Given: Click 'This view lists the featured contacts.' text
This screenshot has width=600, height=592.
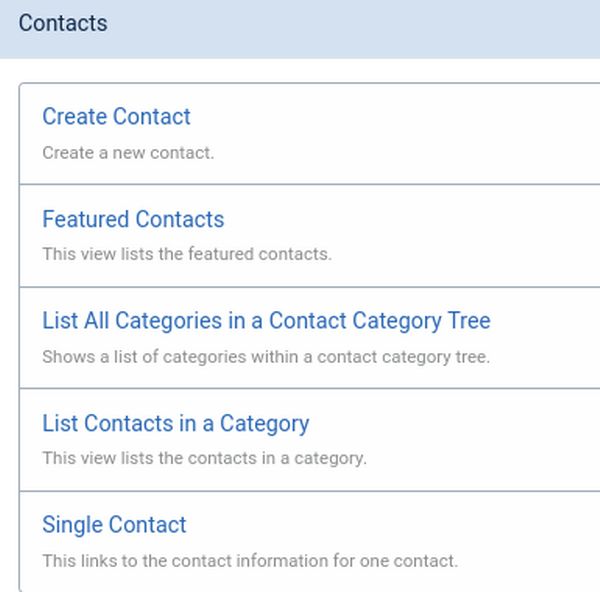Looking at the screenshot, I should tap(186, 254).
